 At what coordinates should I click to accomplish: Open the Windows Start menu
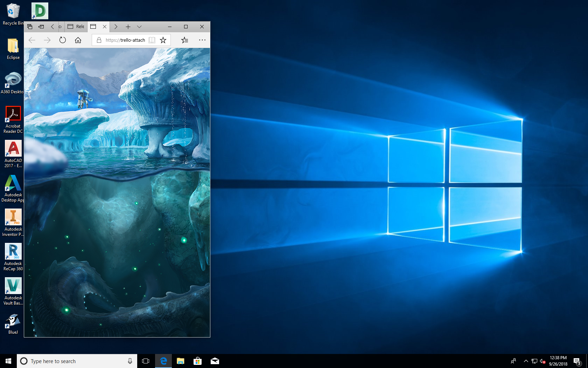click(x=8, y=361)
